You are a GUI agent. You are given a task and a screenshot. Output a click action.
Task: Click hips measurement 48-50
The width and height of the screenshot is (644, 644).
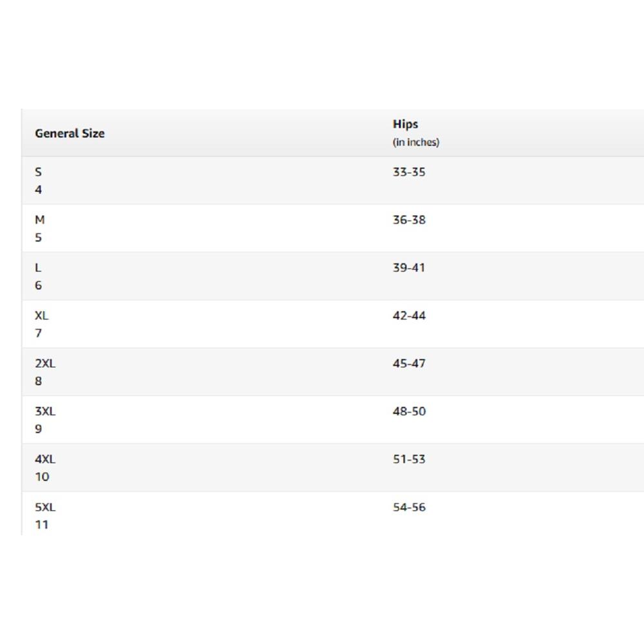(409, 411)
